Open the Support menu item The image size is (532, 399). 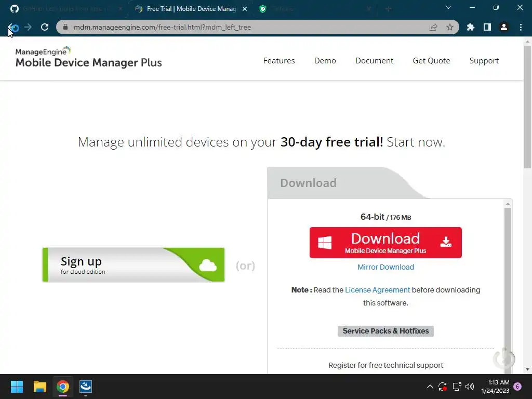click(484, 61)
